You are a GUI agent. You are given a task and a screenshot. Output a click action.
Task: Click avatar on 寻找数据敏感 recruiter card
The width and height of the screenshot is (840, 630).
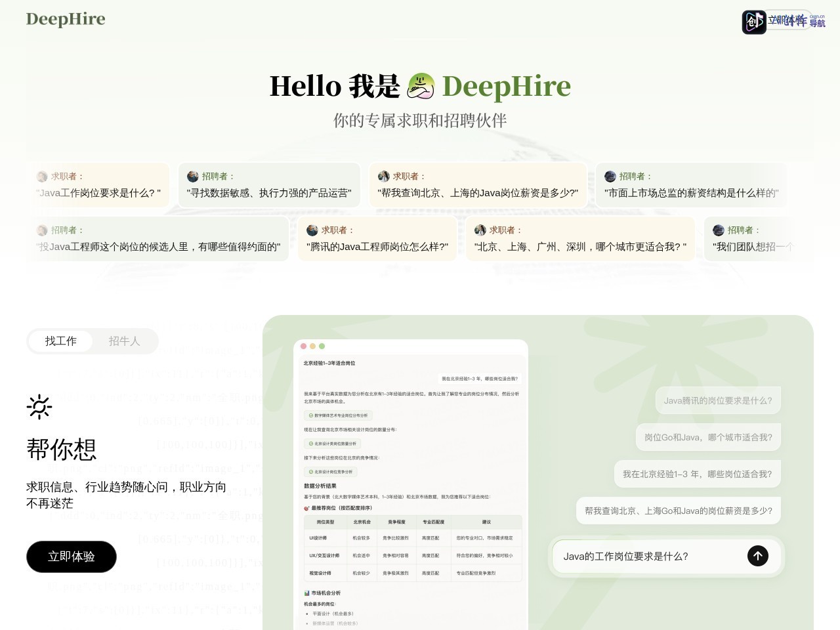point(193,177)
